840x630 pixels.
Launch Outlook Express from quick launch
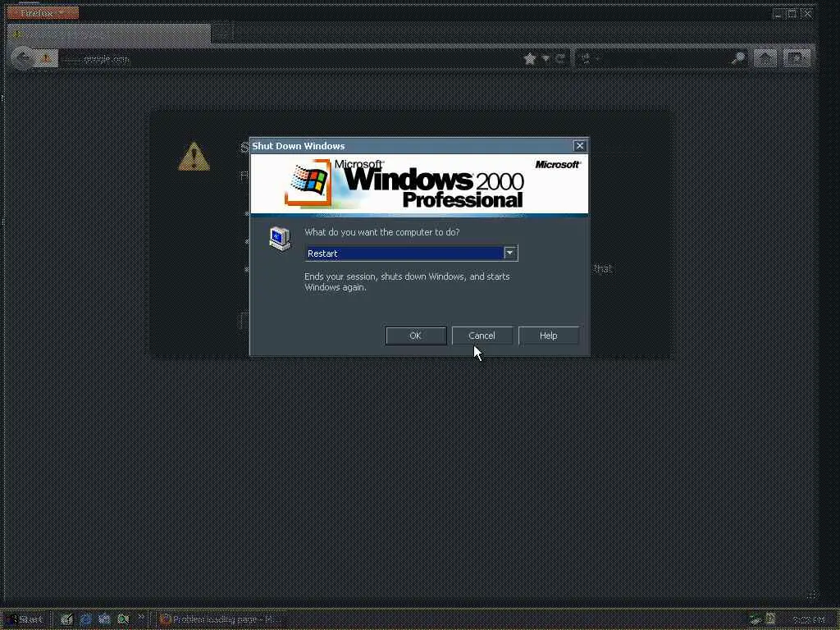(104, 619)
